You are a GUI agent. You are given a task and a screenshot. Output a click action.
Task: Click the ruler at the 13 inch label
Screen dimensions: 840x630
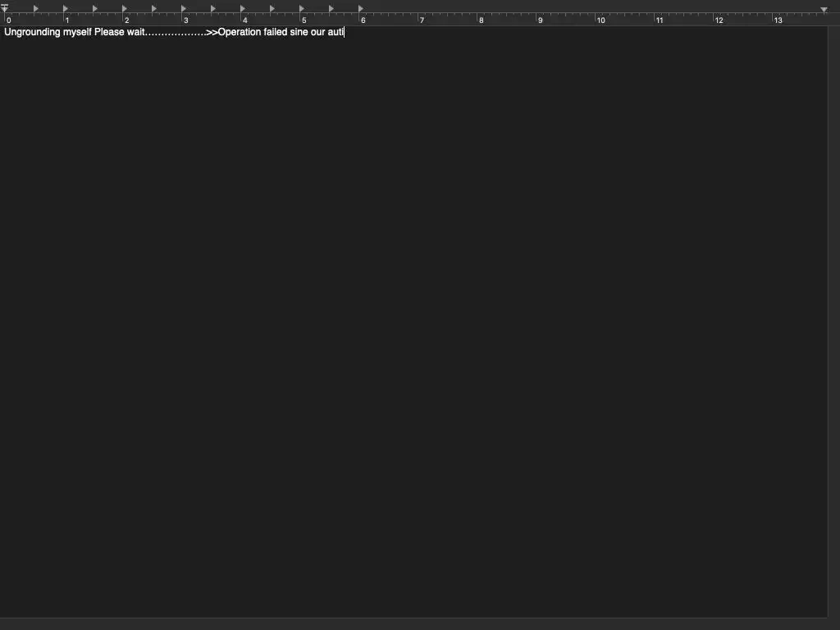coord(778,21)
